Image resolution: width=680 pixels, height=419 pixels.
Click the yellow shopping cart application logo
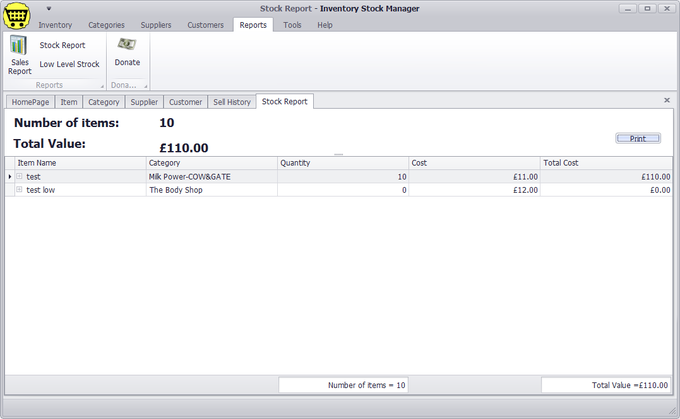17,16
